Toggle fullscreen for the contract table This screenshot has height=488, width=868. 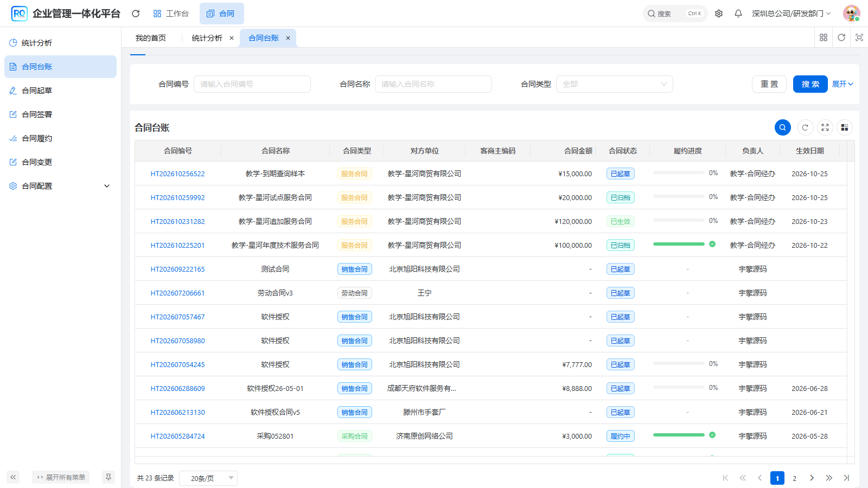click(825, 127)
